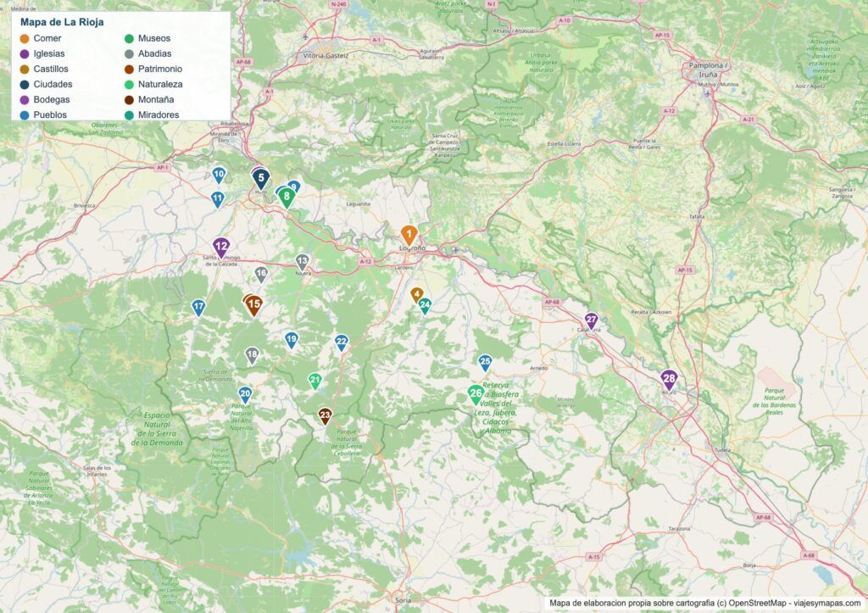868x613 pixels.
Task: Click the 'Tarazona' town label
Action: tap(679, 529)
